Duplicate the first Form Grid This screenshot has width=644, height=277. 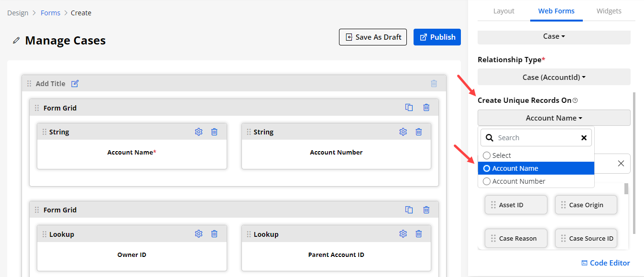[x=409, y=108]
